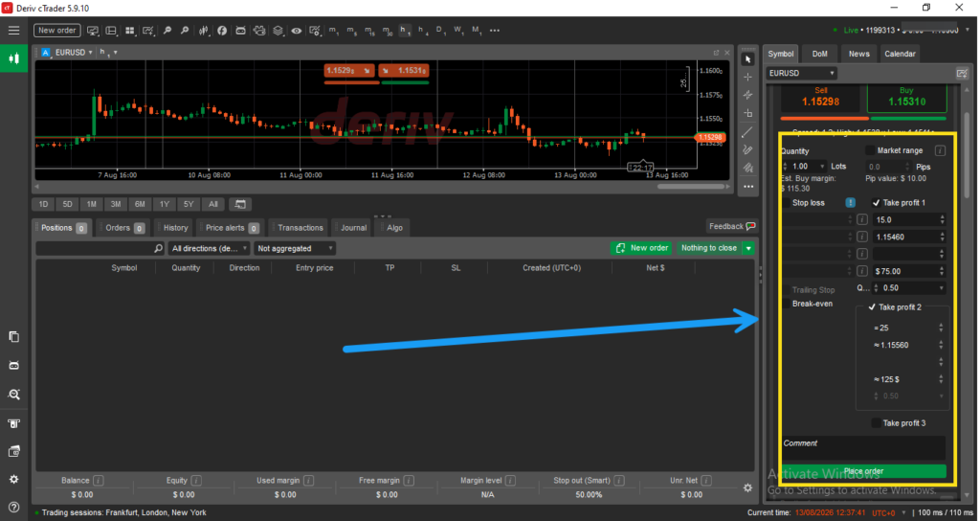This screenshot has height=521, width=980.
Task: Enable the Break-even checkbox
Action: (x=787, y=304)
